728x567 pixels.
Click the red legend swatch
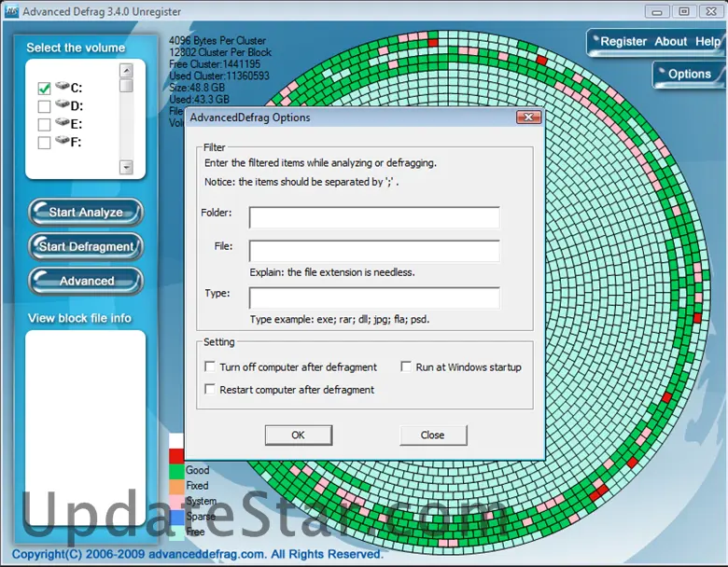(x=176, y=456)
